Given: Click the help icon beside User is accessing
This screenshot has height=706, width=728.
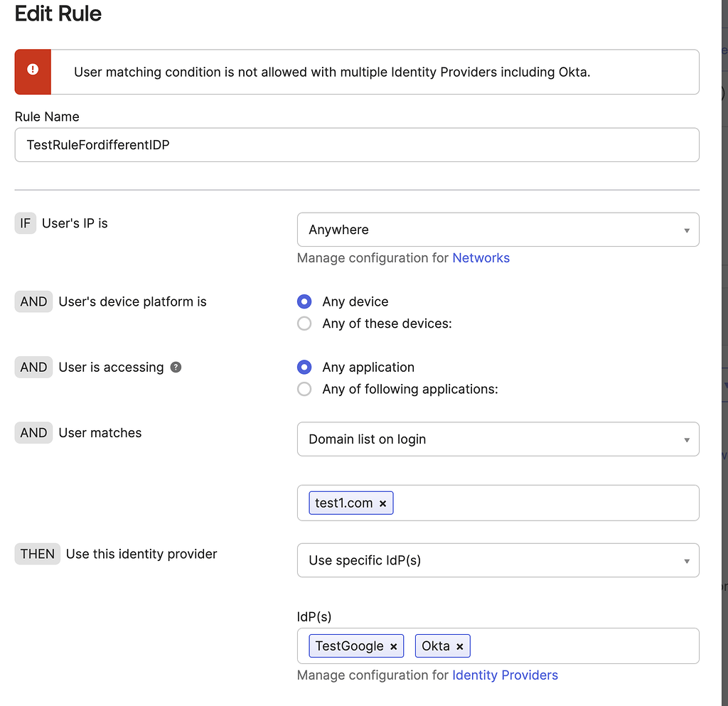Looking at the screenshot, I should click(x=176, y=368).
